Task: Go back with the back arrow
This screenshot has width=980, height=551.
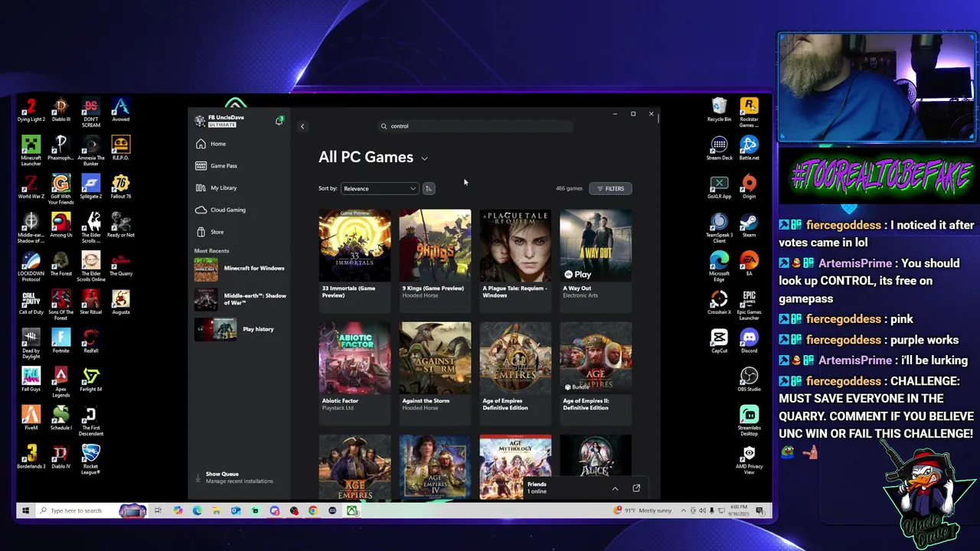Action: 302,126
